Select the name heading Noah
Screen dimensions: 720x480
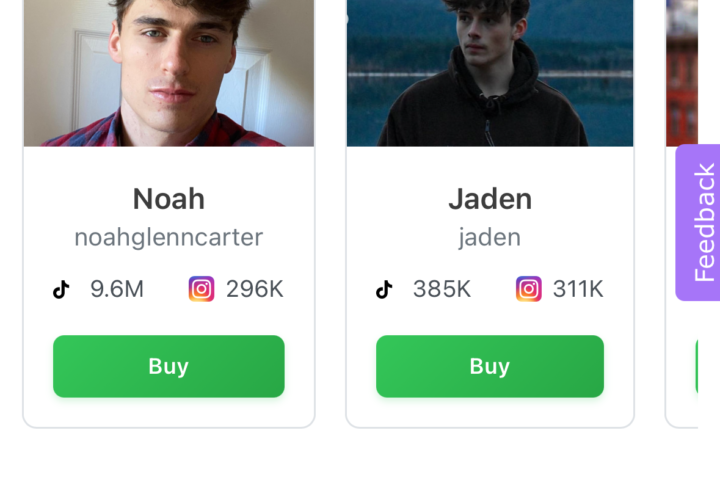[168, 199]
